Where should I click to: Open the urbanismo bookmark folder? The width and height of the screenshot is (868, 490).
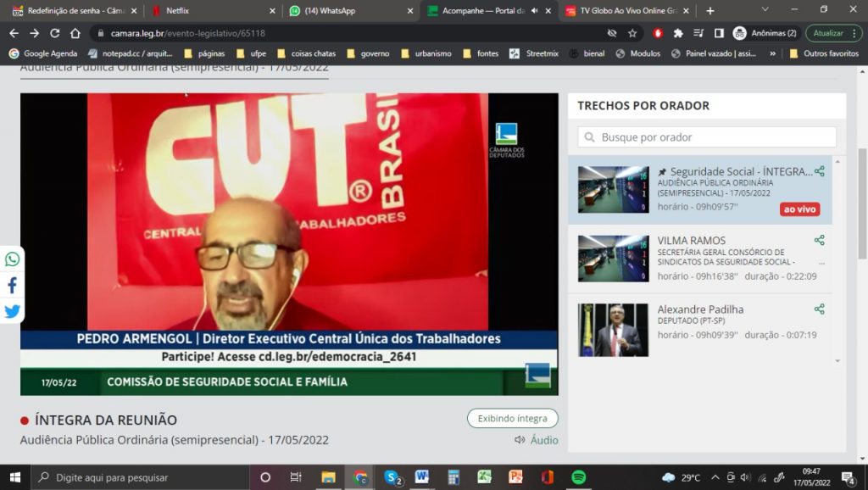(x=426, y=53)
